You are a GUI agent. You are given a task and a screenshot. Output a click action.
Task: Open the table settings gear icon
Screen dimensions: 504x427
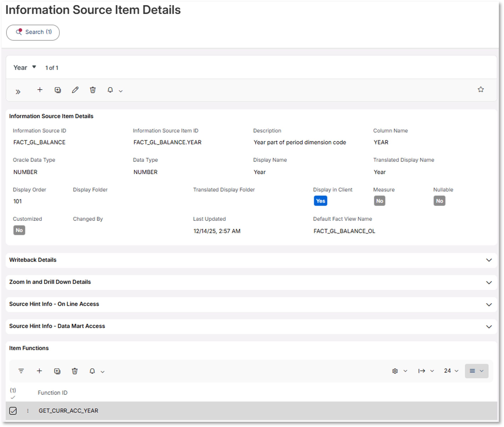pos(395,371)
